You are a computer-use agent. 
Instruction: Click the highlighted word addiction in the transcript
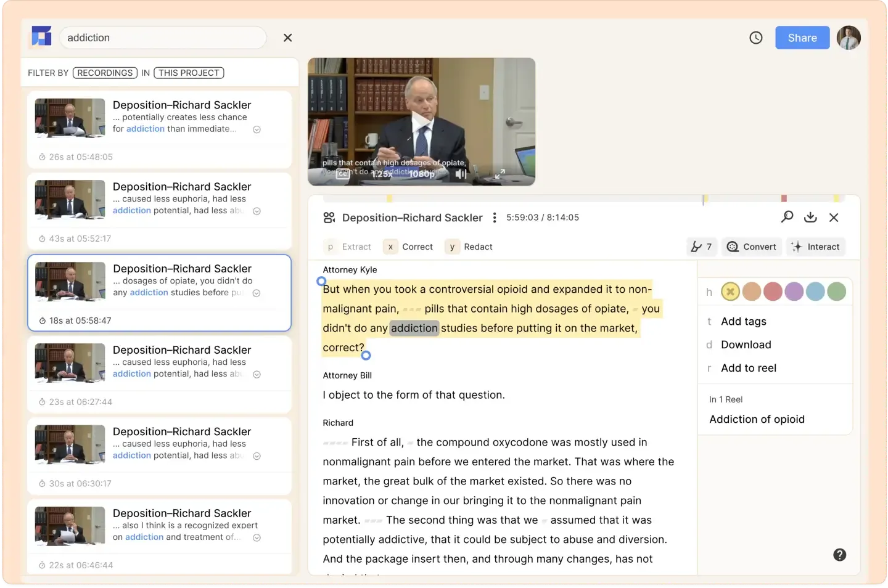(x=414, y=328)
